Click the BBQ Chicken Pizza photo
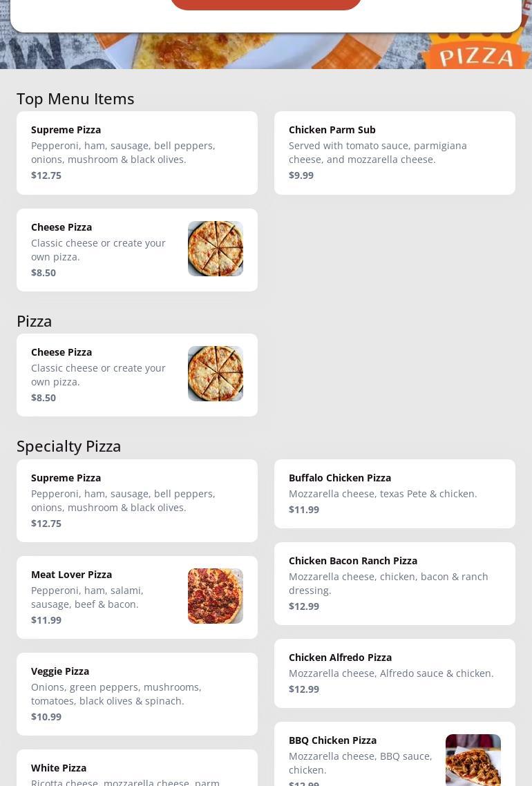 click(x=473, y=760)
